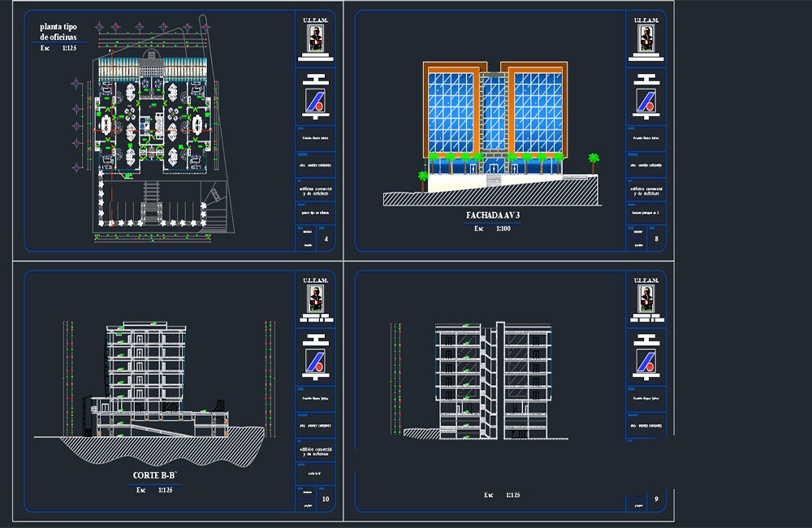The height and width of the screenshot is (528, 812).
Task: Select the CORTE B-B` building section drawing
Action: coord(155,381)
